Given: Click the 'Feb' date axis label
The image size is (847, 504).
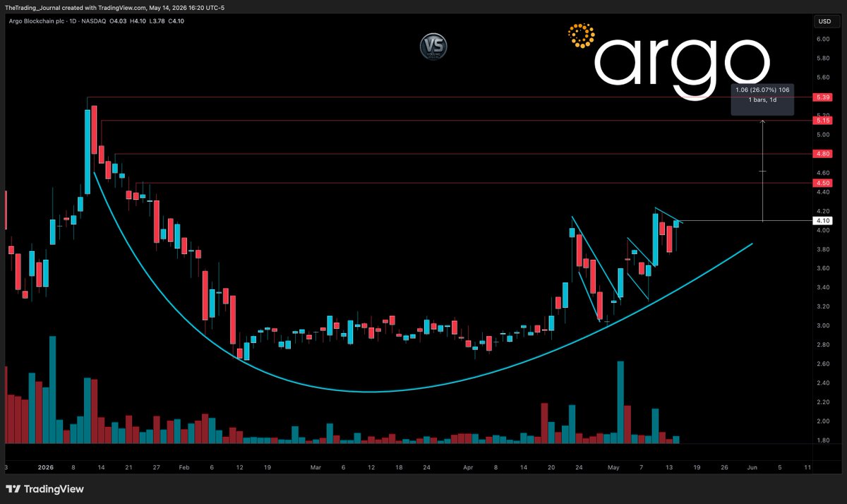Looking at the screenshot, I should 184,467.
